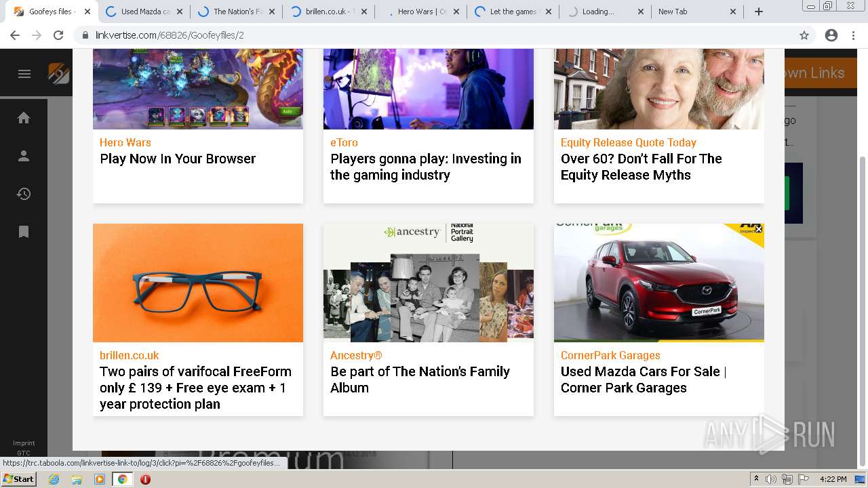Open Players gonna play investing headline
868x488 pixels.
(x=426, y=167)
